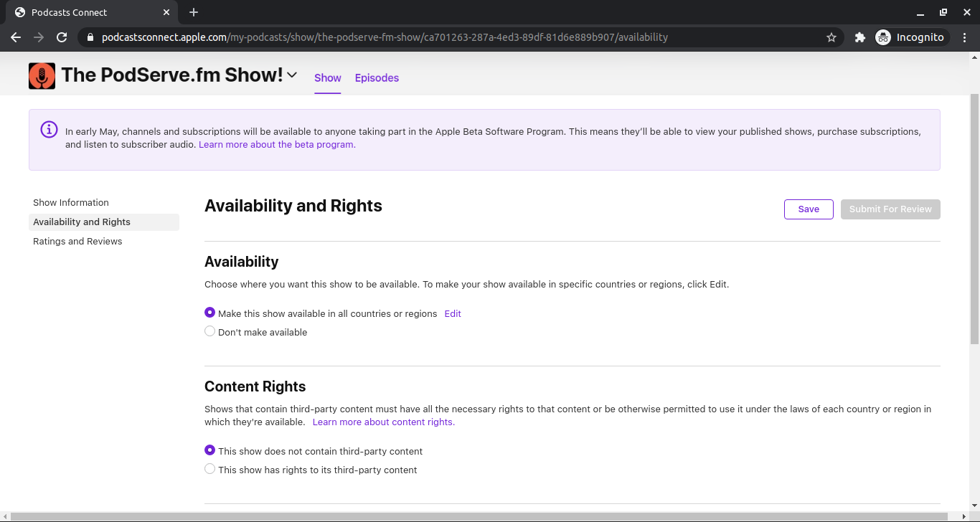The height and width of the screenshot is (522, 980).
Task: Click the Submit For Review button
Action: tap(890, 209)
